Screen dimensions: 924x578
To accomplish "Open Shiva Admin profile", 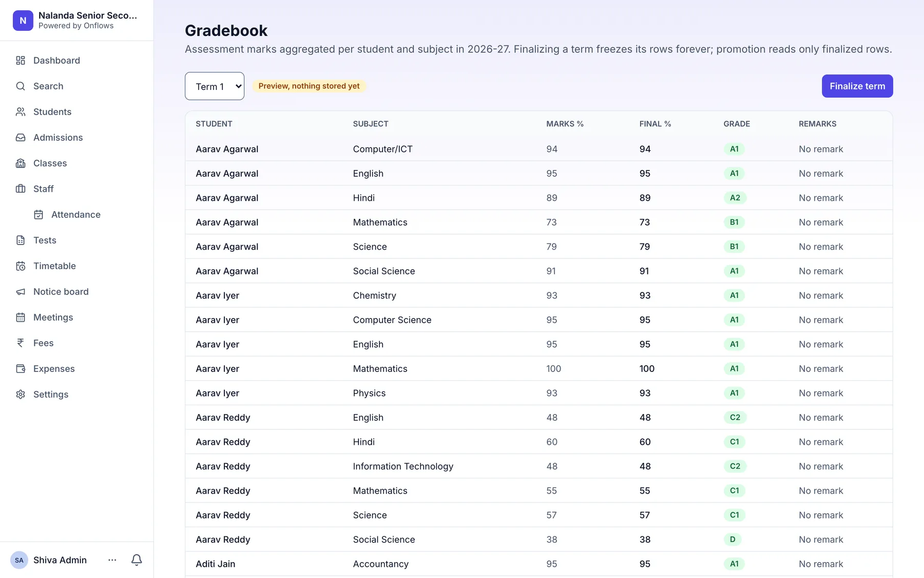I will pos(60,560).
